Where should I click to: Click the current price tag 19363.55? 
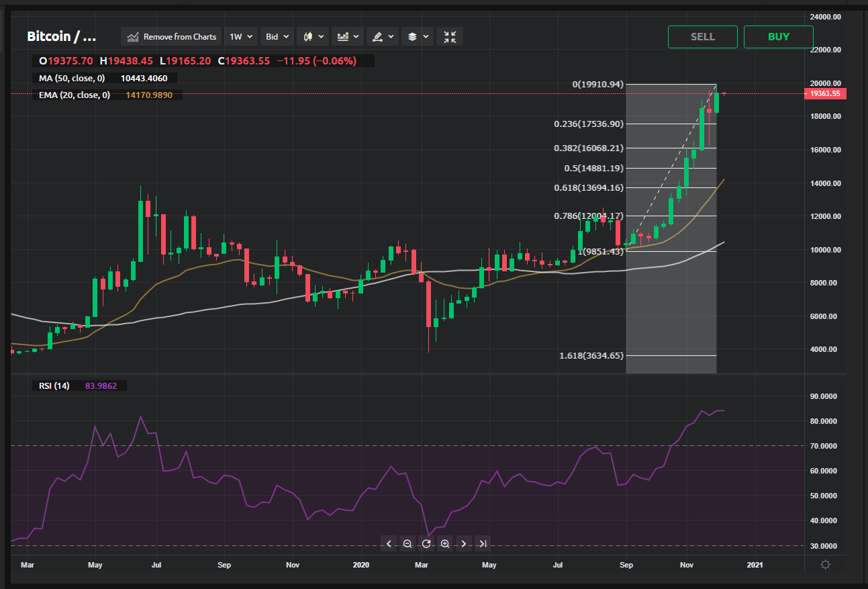825,93
